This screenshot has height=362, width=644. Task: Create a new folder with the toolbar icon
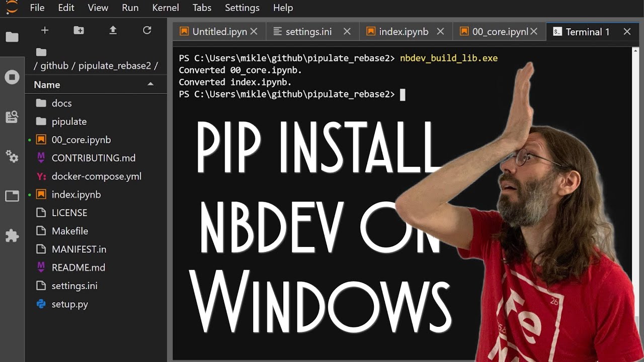tap(78, 31)
